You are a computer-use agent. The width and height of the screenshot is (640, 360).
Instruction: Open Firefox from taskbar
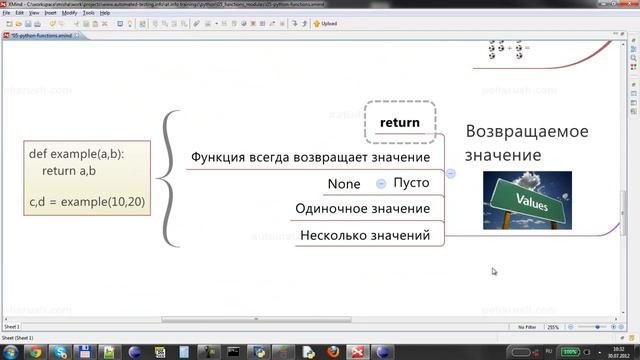point(333,352)
